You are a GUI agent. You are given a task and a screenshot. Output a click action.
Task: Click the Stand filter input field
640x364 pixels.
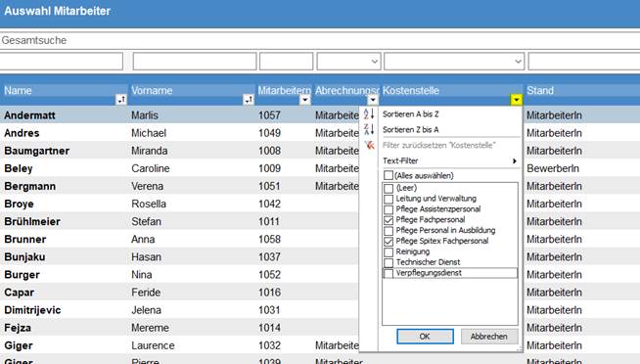coord(584,62)
